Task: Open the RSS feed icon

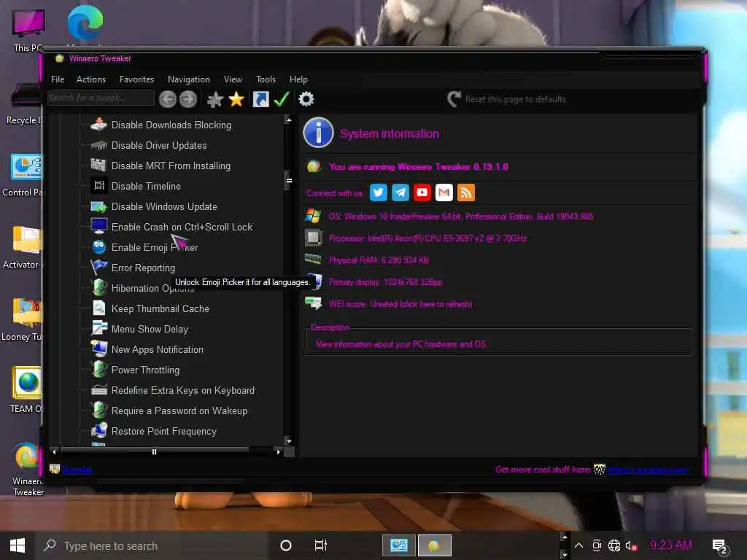Action: tap(466, 192)
